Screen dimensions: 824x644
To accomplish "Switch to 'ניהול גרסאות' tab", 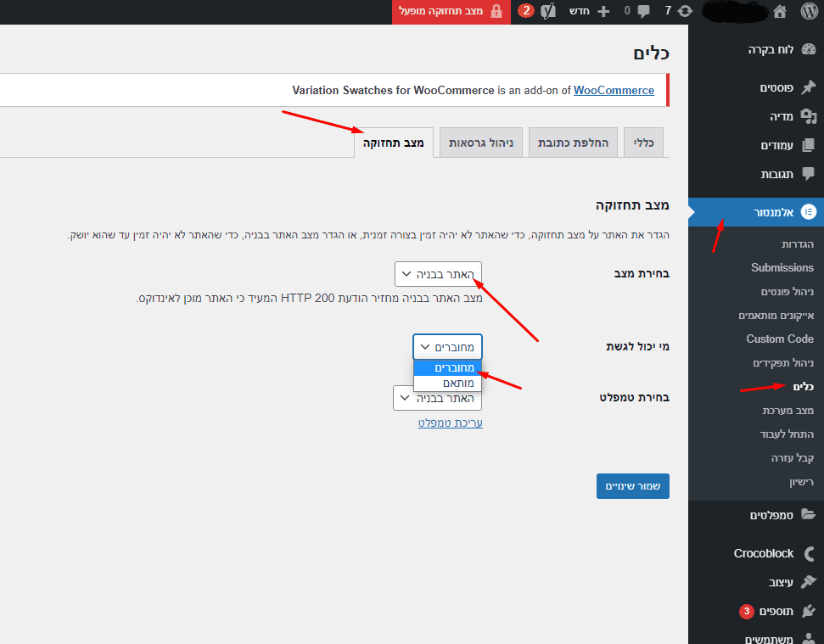I will (x=481, y=143).
